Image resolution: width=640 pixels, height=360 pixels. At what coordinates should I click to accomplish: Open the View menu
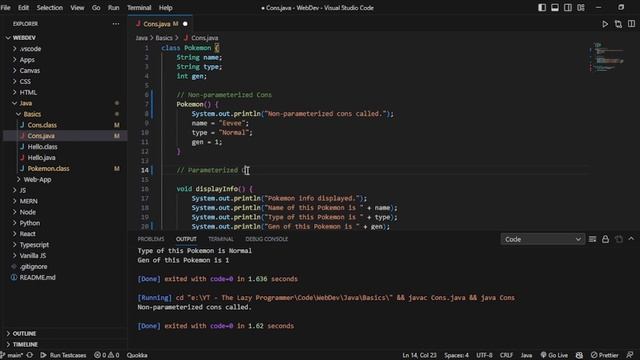(x=77, y=8)
